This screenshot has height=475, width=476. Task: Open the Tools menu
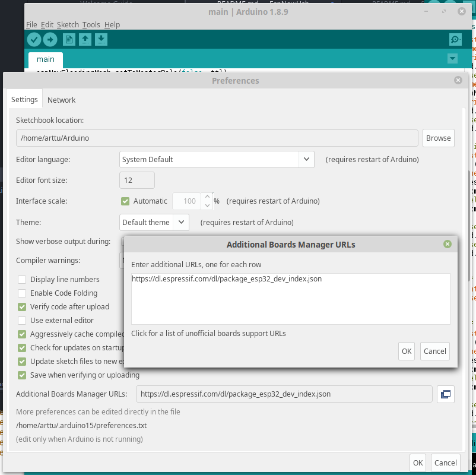tap(91, 24)
